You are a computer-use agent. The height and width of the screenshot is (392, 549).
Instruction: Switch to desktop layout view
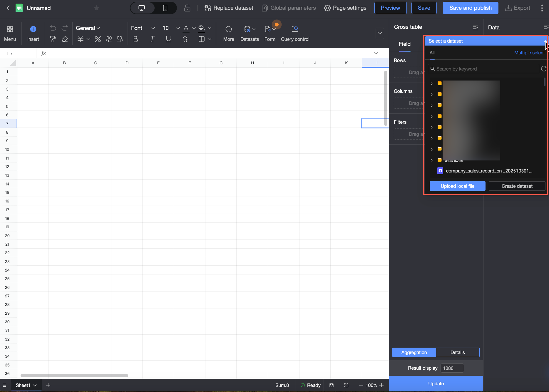click(142, 8)
